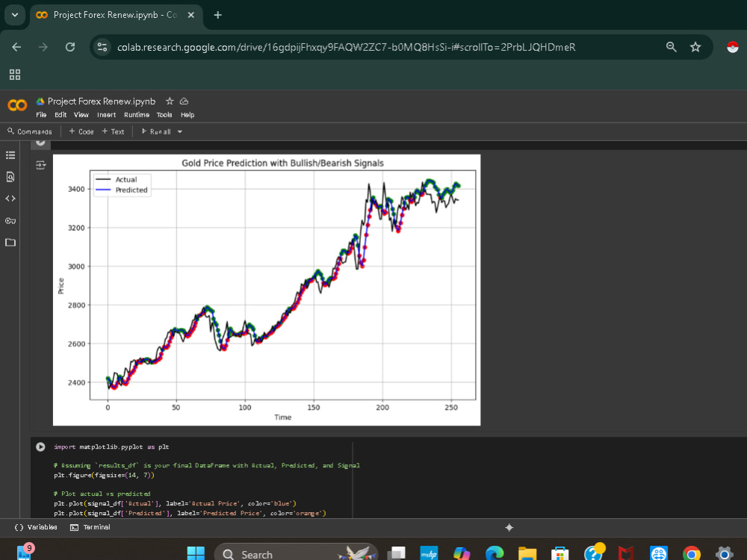Open File Explorer from taskbar
Viewport: 747px width, 560px height.
coord(527,553)
